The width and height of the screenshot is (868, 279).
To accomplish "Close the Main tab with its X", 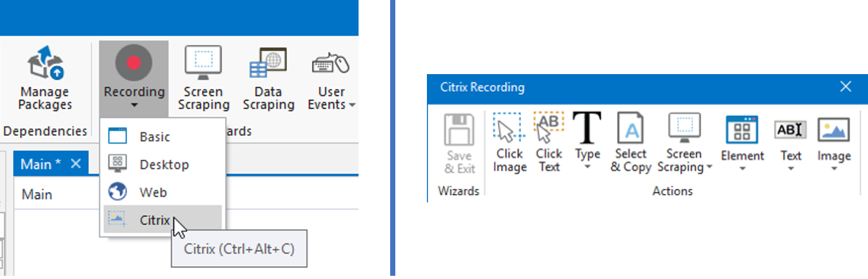I will pyautogui.click(x=75, y=164).
